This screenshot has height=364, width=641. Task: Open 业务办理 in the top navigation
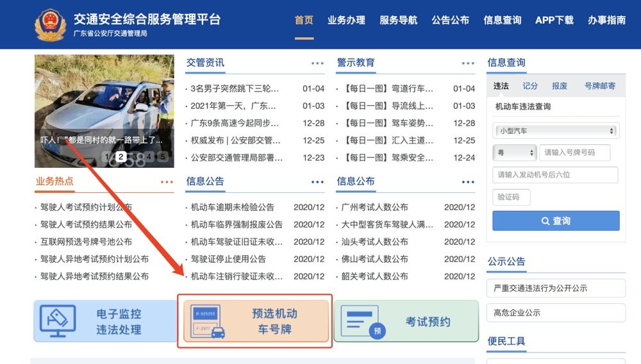(x=346, y=21)
